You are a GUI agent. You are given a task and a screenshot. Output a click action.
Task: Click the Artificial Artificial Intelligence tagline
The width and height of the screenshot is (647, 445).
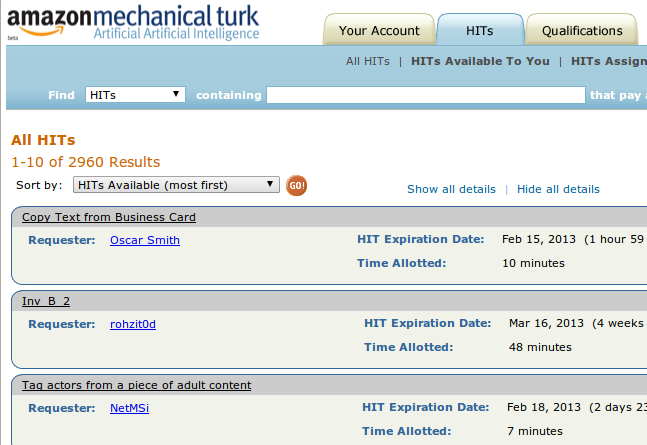pos(176,34)
